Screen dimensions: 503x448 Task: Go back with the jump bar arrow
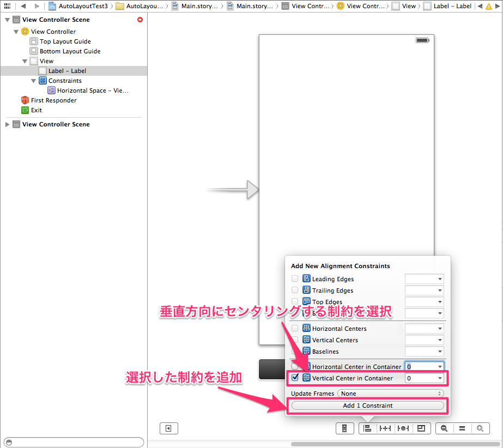click(x=23, y=6)
